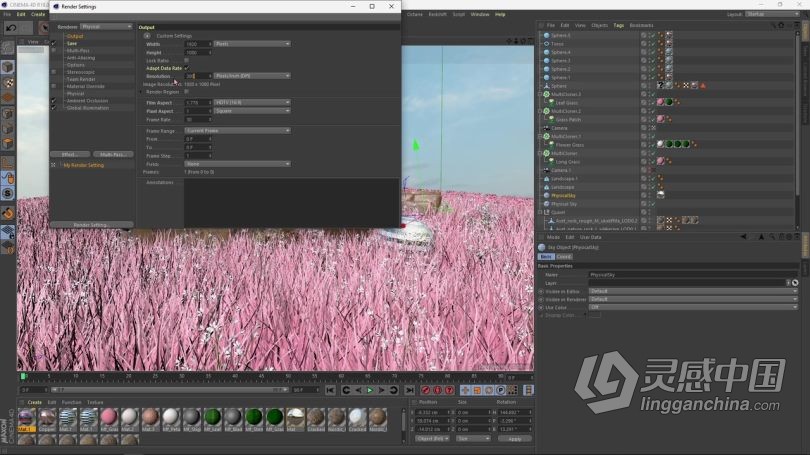Click the lock icon in Attribute Manager header

tap(781, 237)
